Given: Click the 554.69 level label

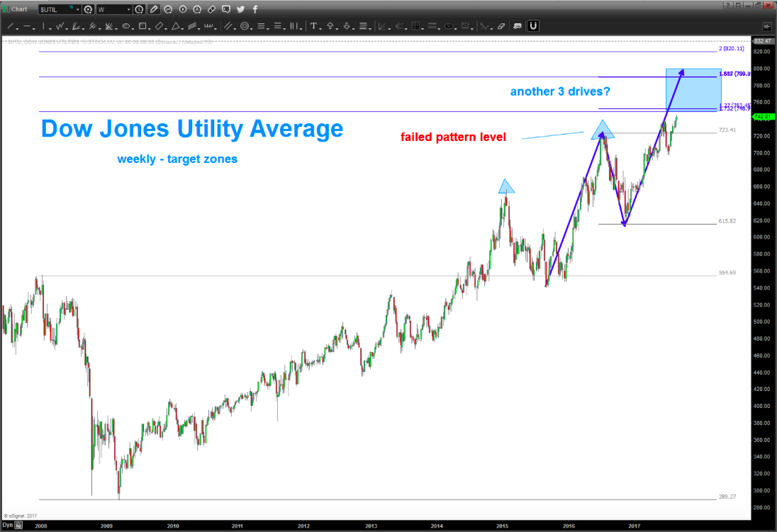Looking at the screenshot, I should coord(727,273).
